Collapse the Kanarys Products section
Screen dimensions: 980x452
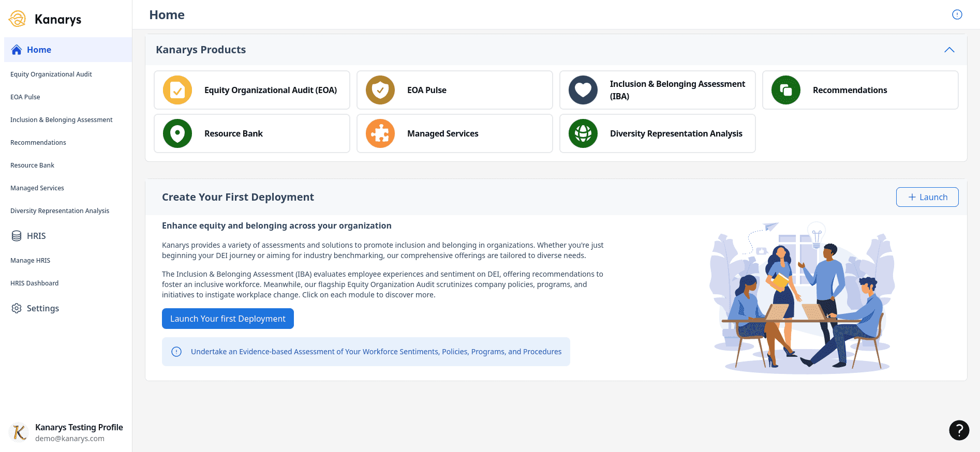point(949,50)
